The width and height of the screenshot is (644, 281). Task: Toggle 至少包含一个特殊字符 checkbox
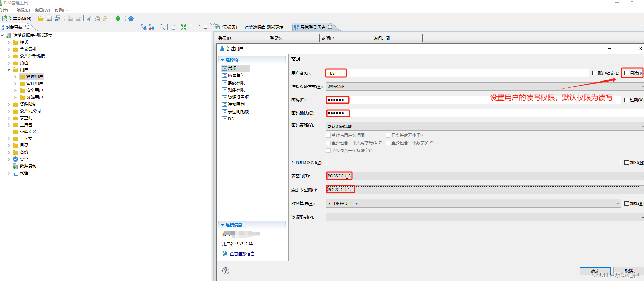pos(328,150)
